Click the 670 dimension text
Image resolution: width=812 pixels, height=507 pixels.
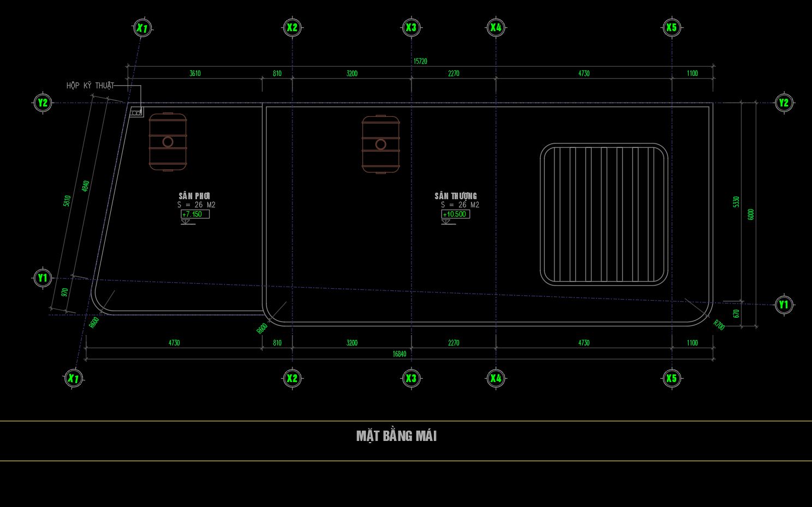736,314
